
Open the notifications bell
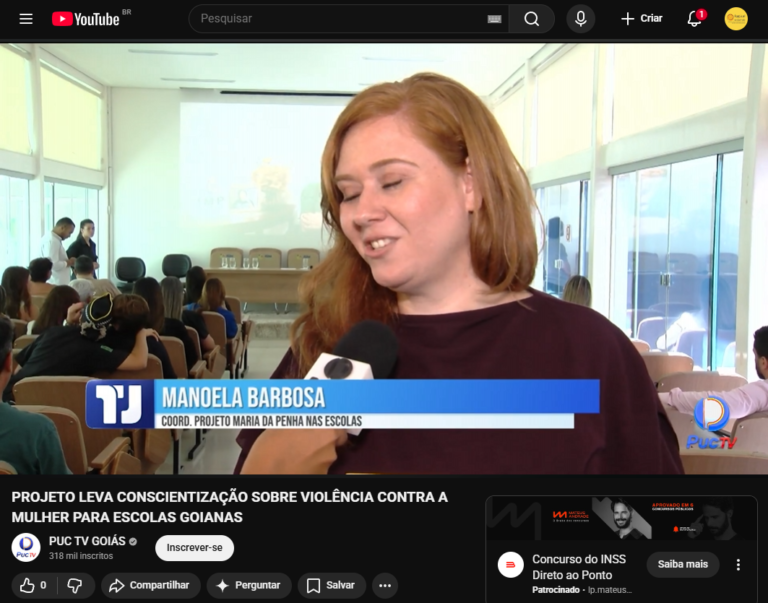[694, 19]
